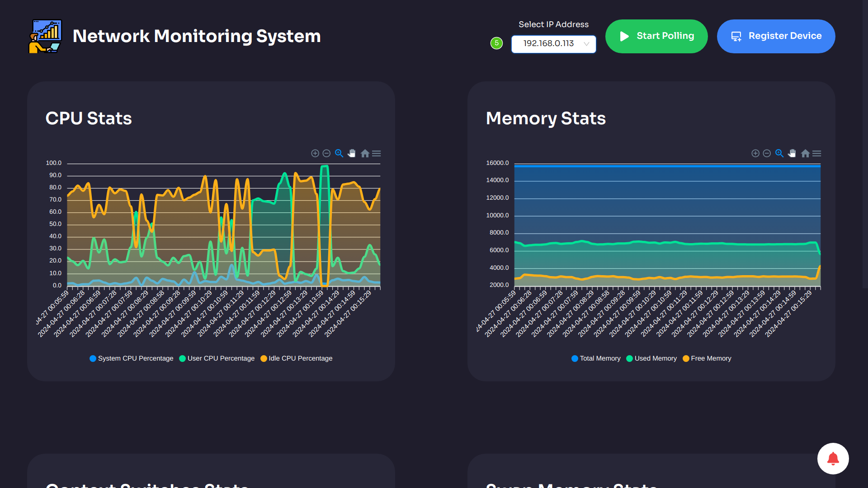
Task: Click the Start Polling button
Action: 656,36
